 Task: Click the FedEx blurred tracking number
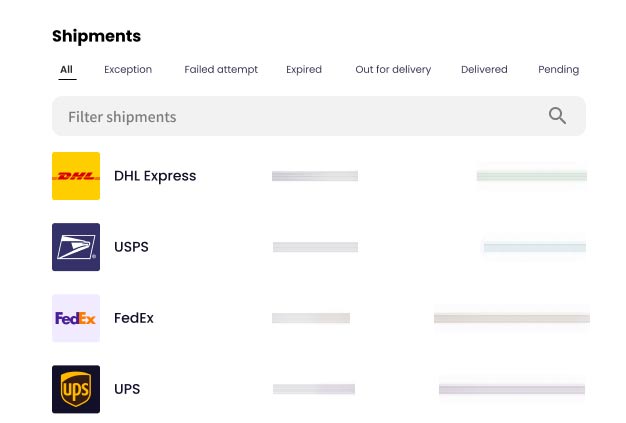tap(311, 318)
